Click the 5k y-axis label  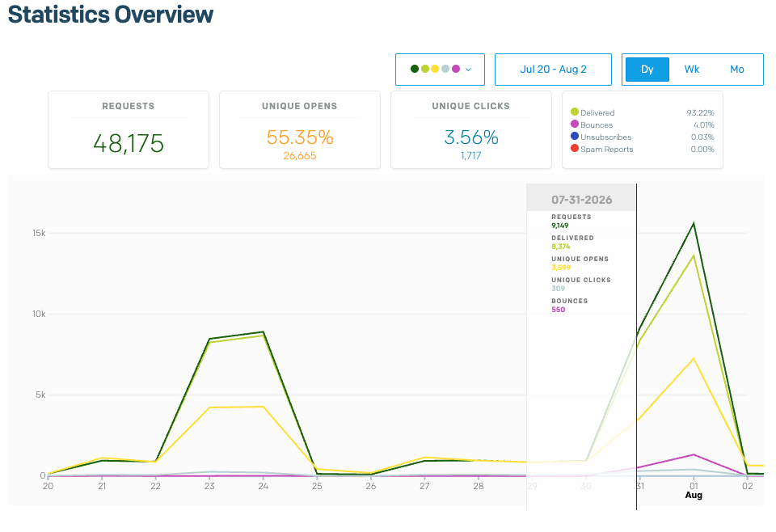40,395
